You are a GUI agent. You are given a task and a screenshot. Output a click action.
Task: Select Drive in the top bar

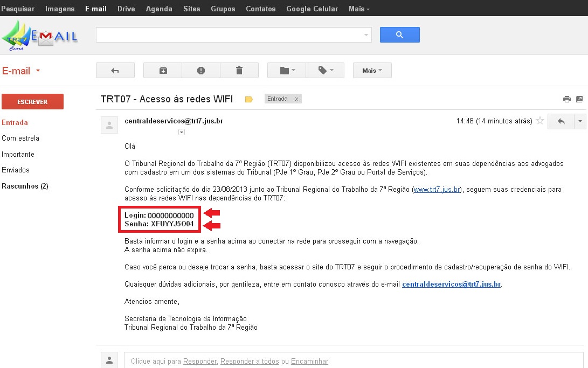click(126, 9)
